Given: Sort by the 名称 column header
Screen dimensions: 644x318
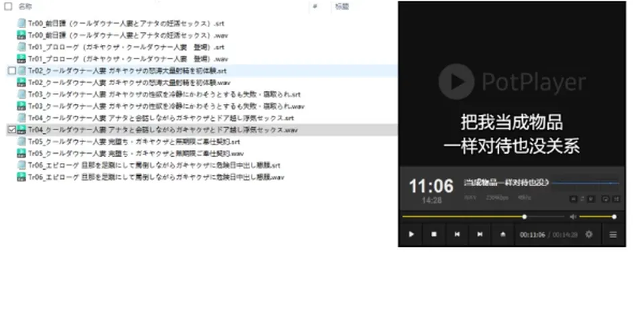Looking at the screenshot, I should click(x=25, y=6).
